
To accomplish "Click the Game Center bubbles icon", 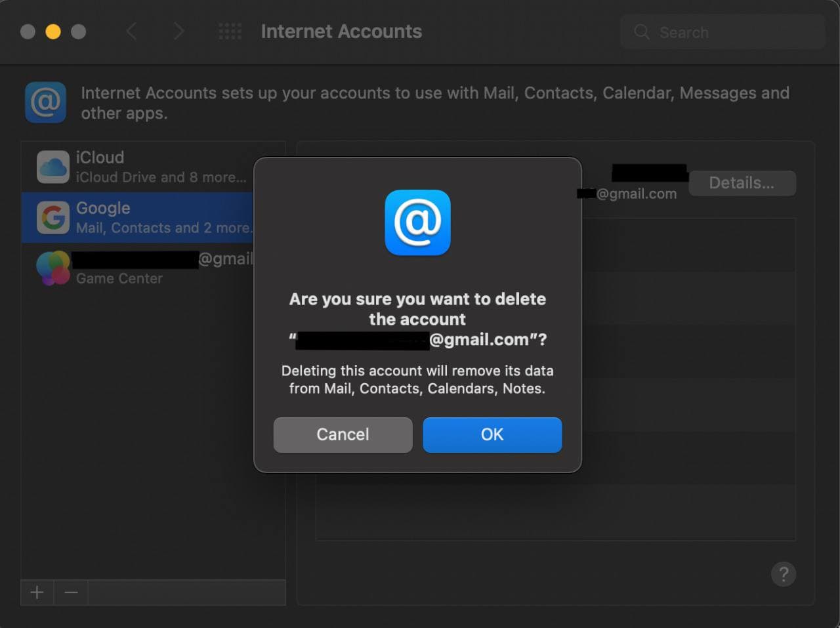I will [x=52, y=268].
